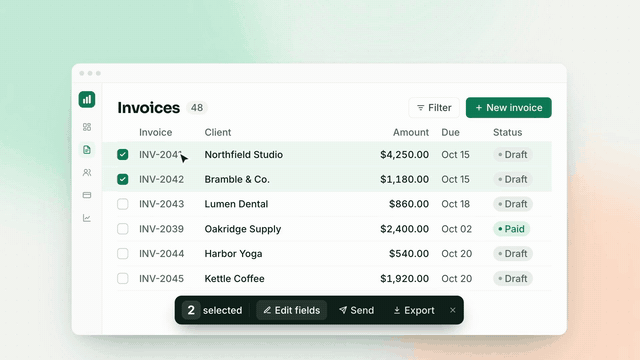Image resolution: width=640 pixels, height=360 pixels.
Task: Sort by the Due column header
Action: tap(450, 132)
